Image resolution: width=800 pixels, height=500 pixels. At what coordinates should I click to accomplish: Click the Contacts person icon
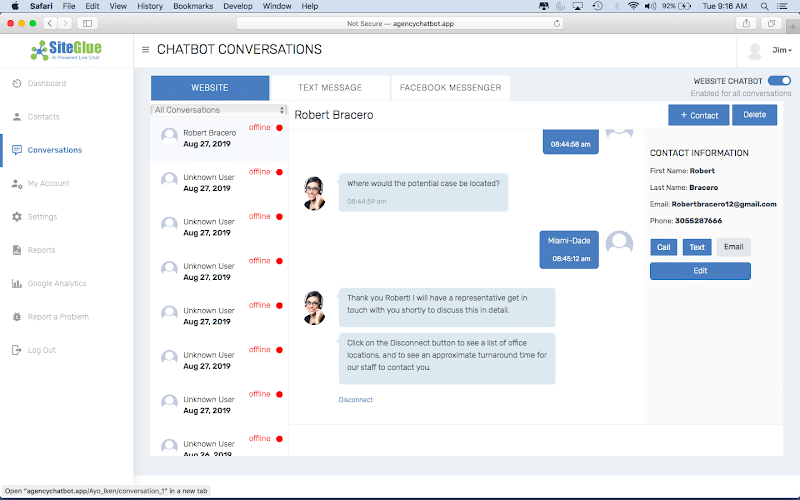pos(17,117)
